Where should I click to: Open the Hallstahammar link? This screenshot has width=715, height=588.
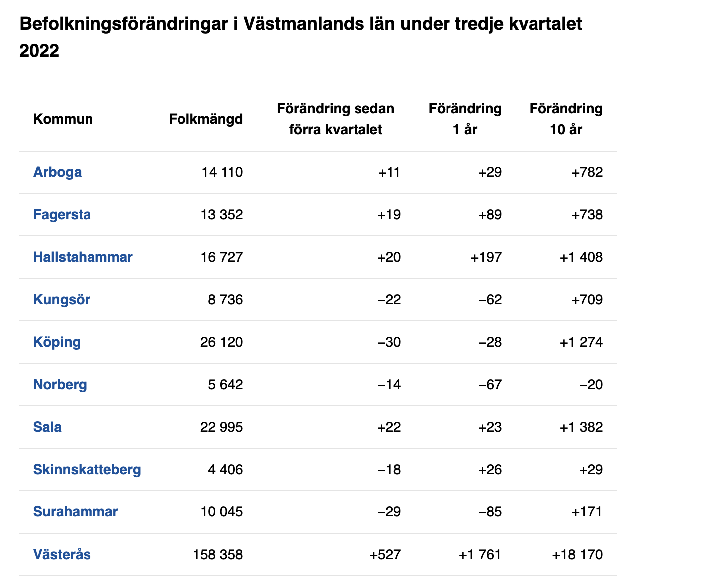[83, 257]
